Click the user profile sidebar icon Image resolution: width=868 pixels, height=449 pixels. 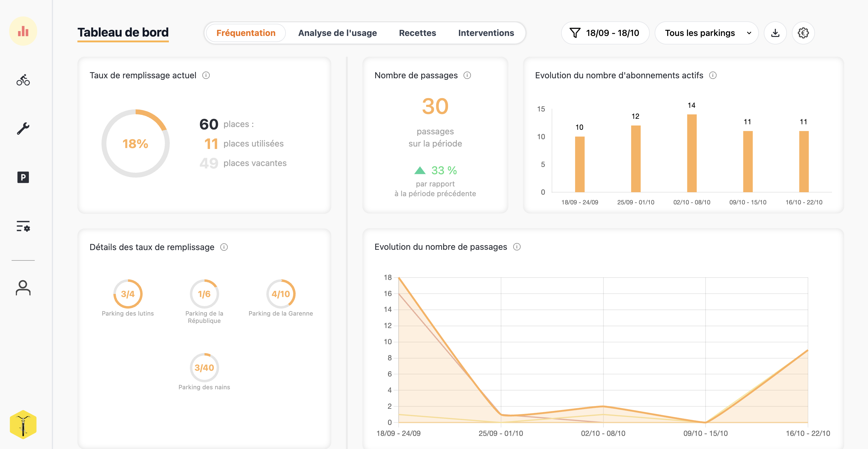click(23, 288)
